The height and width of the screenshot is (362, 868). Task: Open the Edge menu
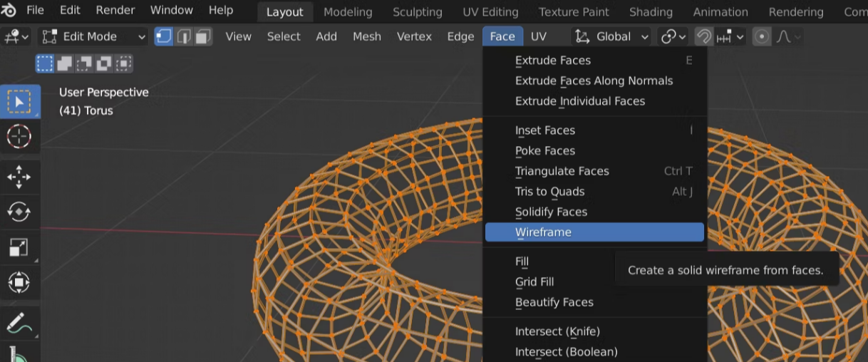[460, 37]
